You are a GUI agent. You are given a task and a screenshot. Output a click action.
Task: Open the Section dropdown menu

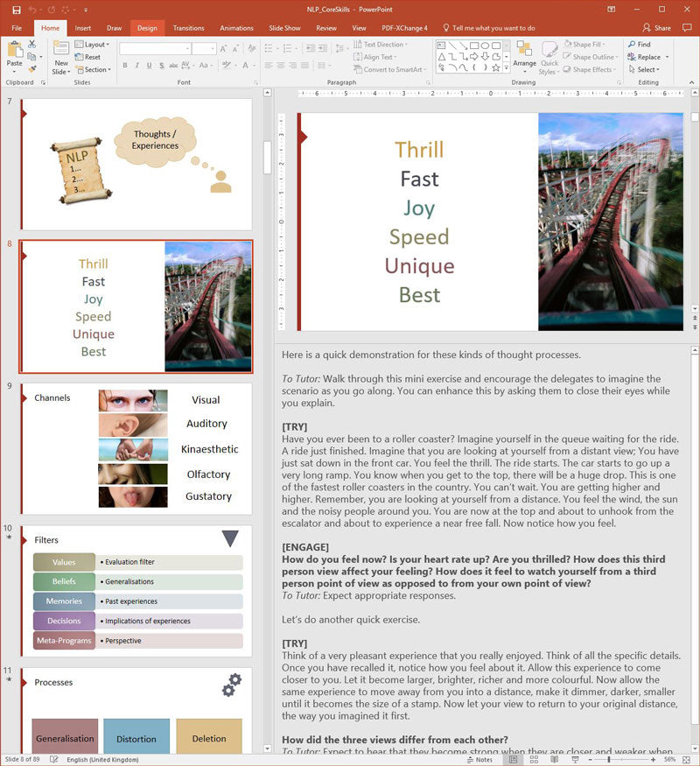94,70
